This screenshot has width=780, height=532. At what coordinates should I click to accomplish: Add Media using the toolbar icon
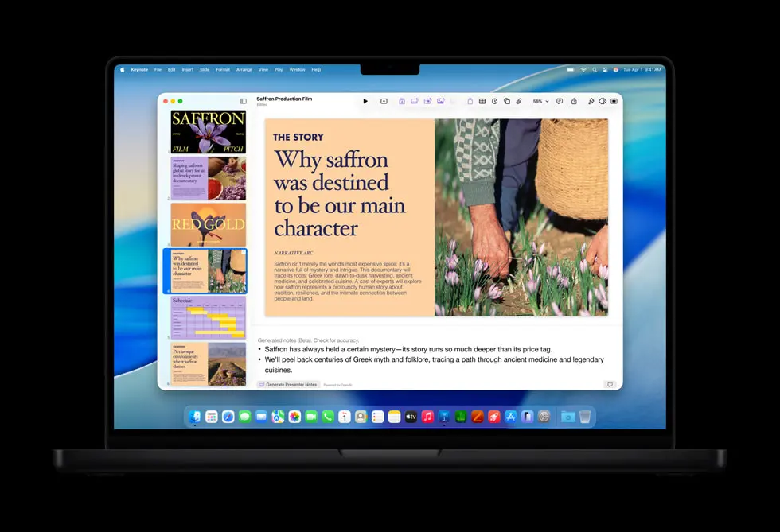pyautogui.click(x=519, y=101)
